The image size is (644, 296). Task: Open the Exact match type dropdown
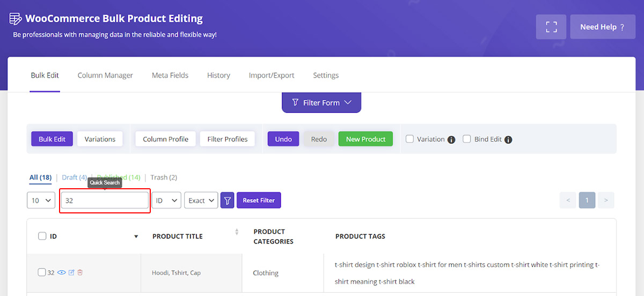[x=201, y=201]
